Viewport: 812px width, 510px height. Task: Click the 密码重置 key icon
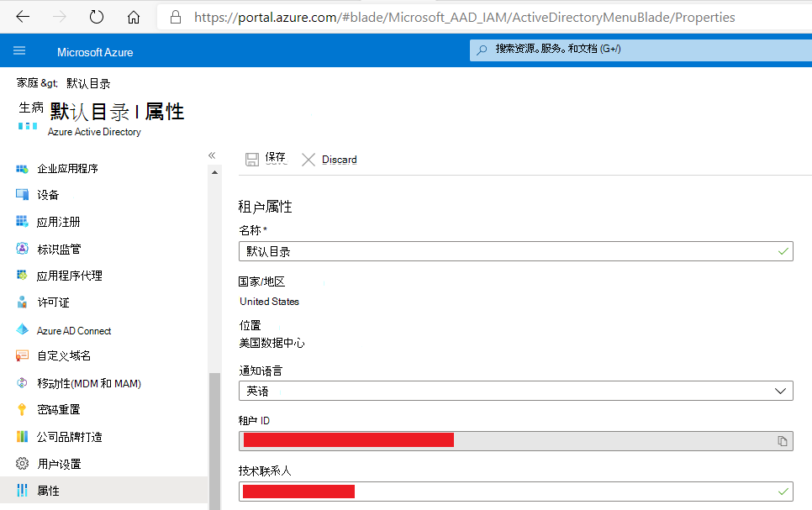22,409
